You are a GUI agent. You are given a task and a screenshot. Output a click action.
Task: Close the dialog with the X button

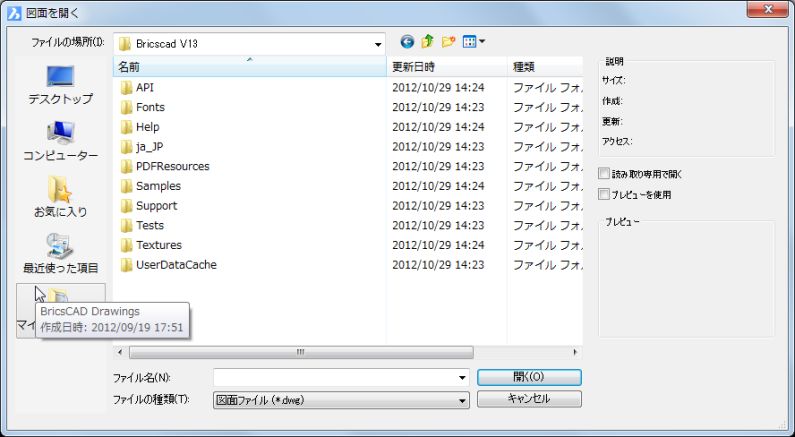tap(768, 10)
